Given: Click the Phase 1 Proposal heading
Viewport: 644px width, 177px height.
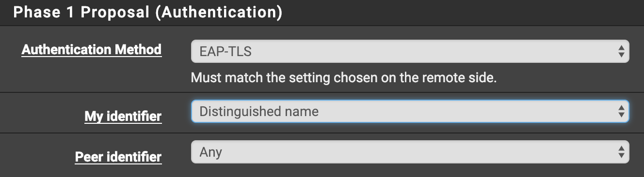Looking at the screenshot, I should pos(148,12).
